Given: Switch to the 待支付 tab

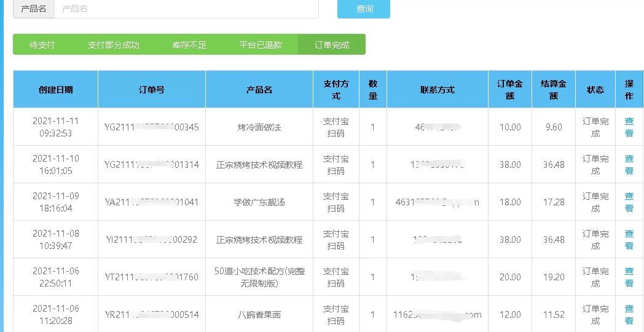Looking at the screenshot, I should point(42,45).
